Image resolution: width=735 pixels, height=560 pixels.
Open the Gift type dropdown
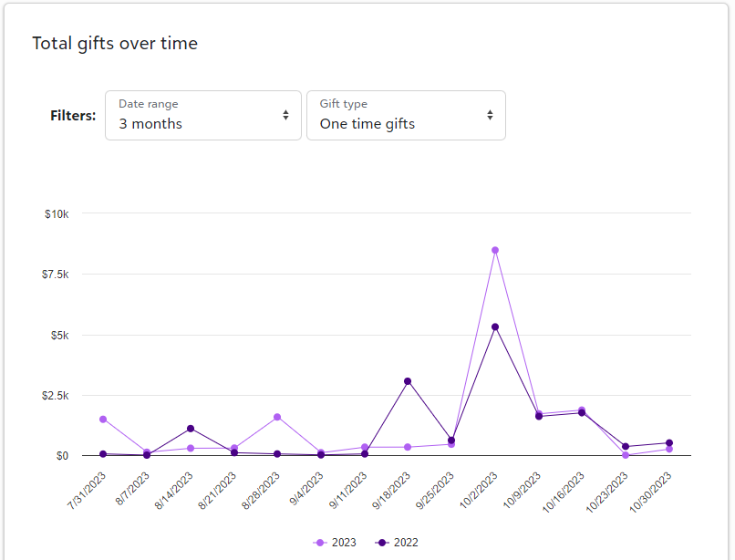pos(406,115)
